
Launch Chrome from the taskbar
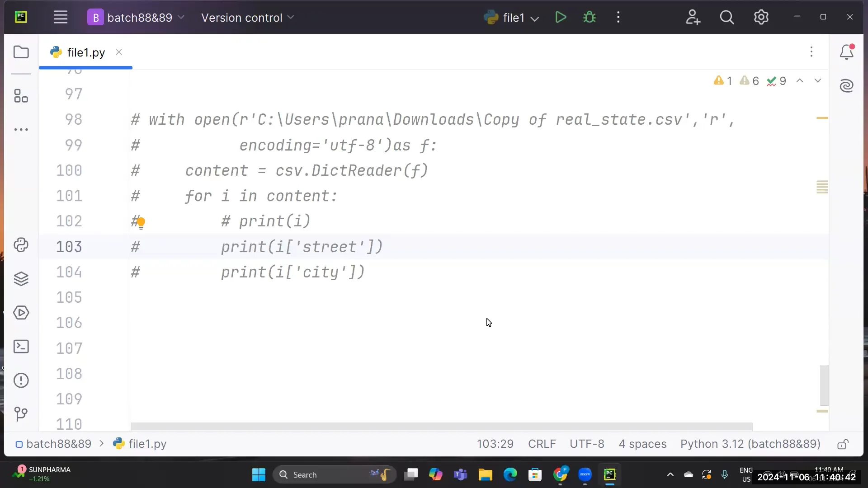click(x=561, y=475)
